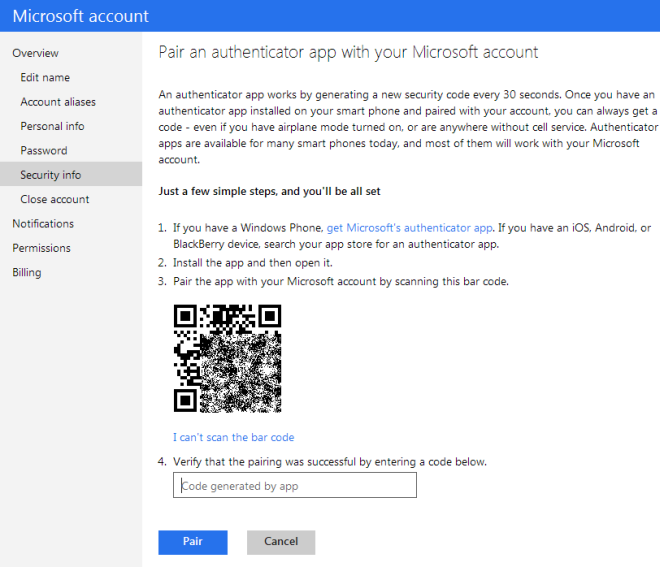
Task: Open Permissions section in sidebar
Action: [x=41, y=248]
